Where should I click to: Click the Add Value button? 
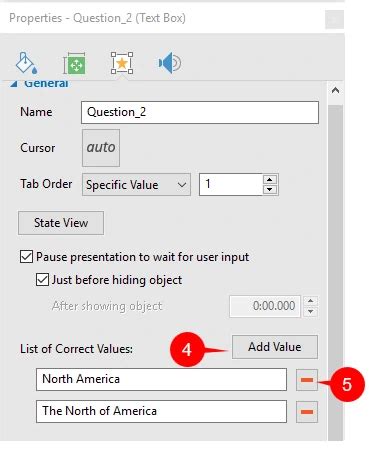(x=275, y=347)
